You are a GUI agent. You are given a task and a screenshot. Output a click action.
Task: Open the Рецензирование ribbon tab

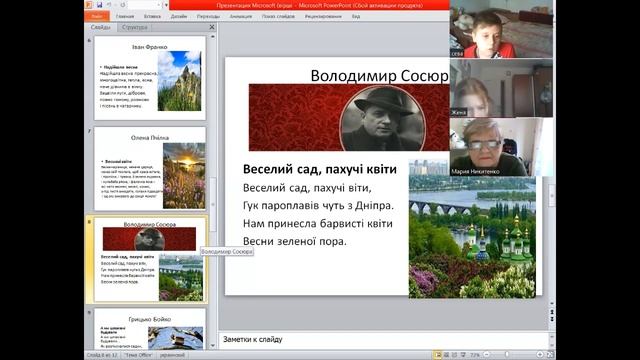tap(323, 16)
